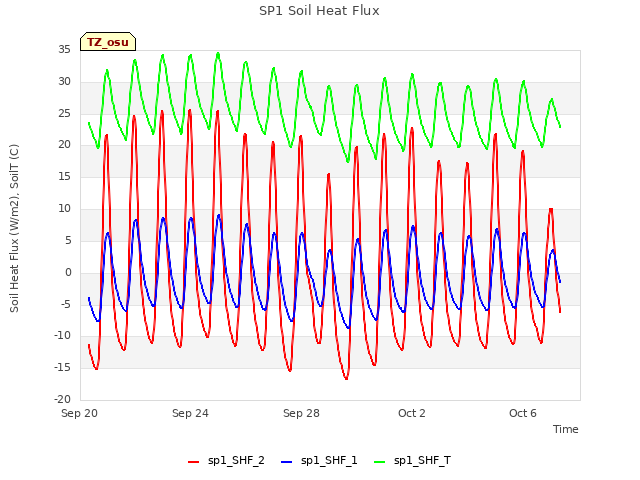Click the 20 y-axis tick label
Image resolution: width=640 pixels, height=480 pixels.
pyautogui.click(x=64, y=145)
